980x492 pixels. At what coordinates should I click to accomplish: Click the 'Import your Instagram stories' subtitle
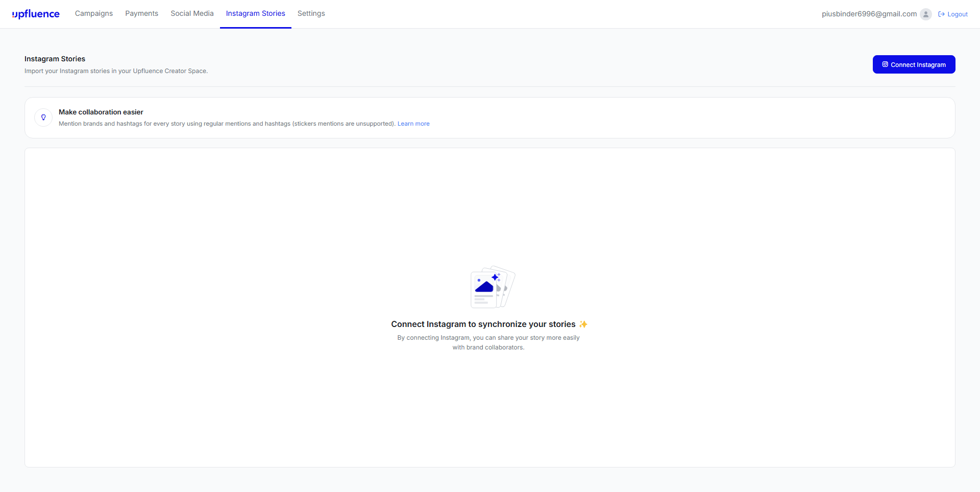coord(116,71)
